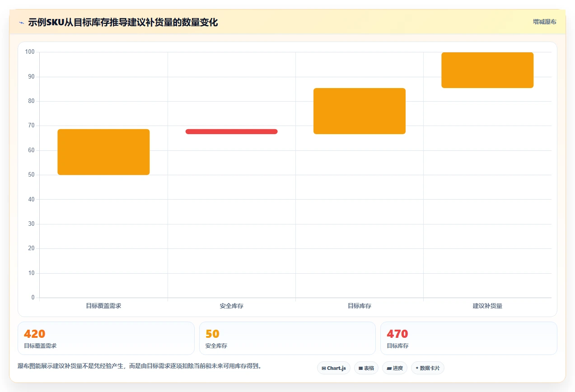Click the orange 目标库存 bar
The image size is (575, 392).
coord(360,111)
